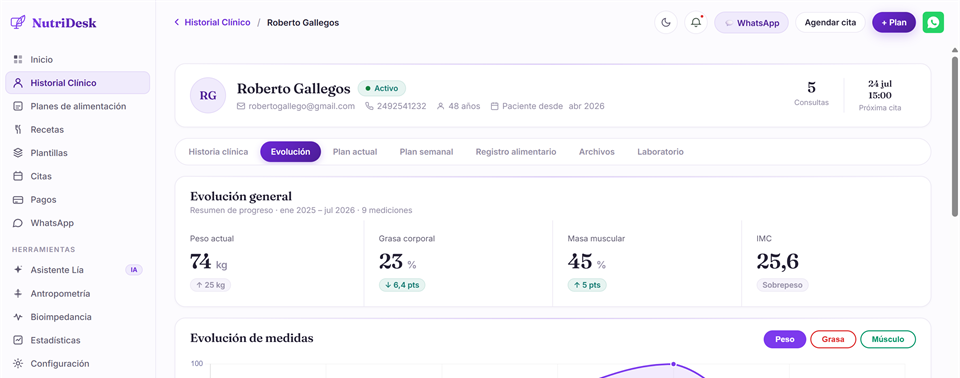
Task: Click the + Plan button
Action: (x=894, y=23)
